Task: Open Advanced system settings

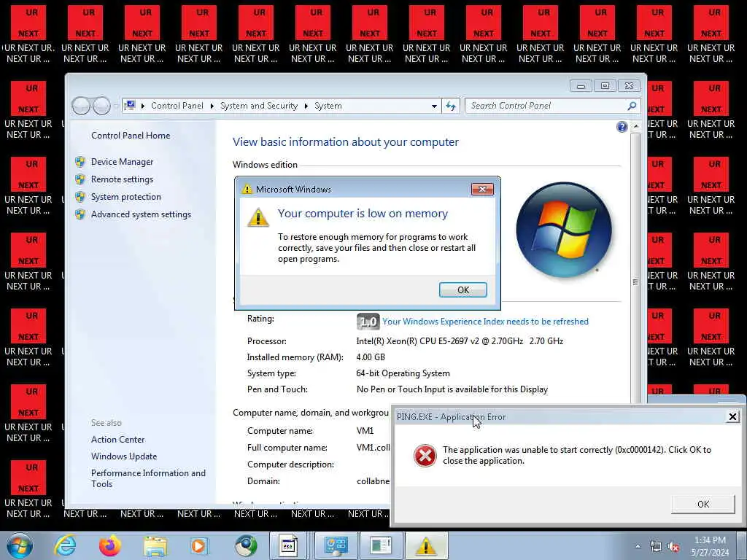Action: 141,214
